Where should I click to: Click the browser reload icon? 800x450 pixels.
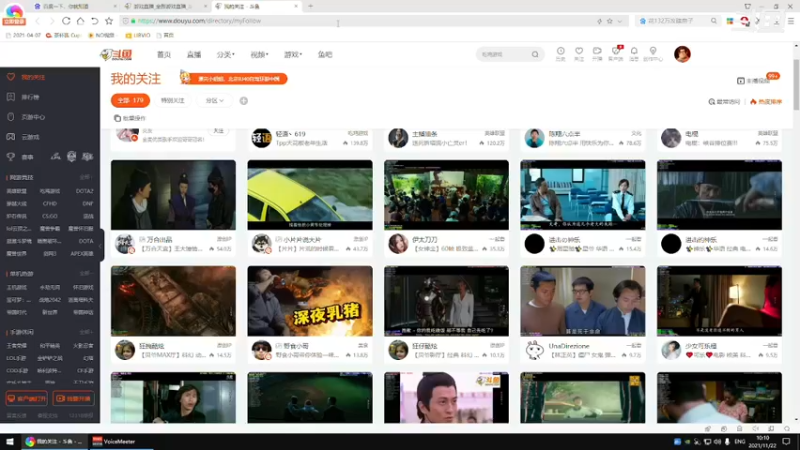(x=66, y=21)
